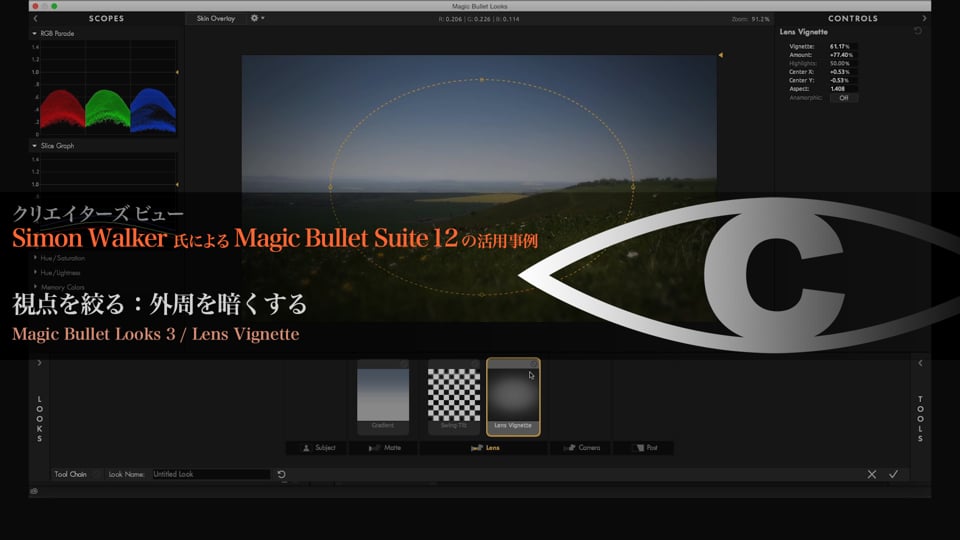960x540 pixels.
Task: Select the Vignette value field
Action: click(x=843, y=47)
